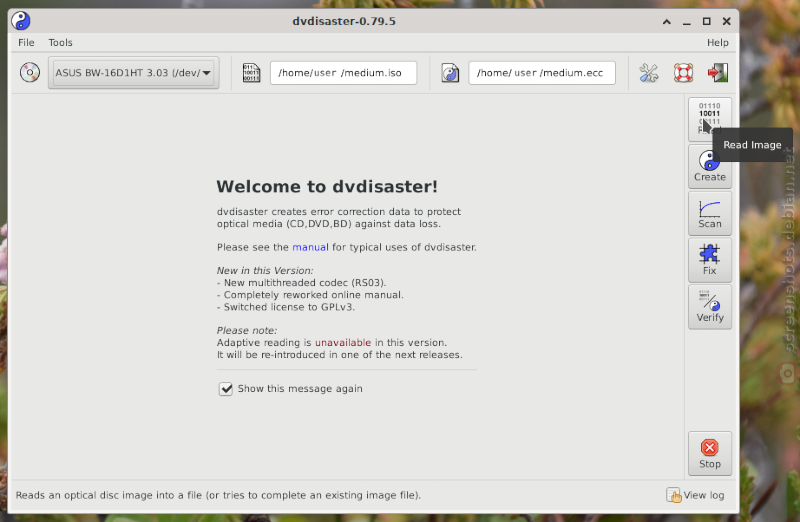Click the Create error correction button
This screenshot has width=800, height=522.
[x=710, y=166]
